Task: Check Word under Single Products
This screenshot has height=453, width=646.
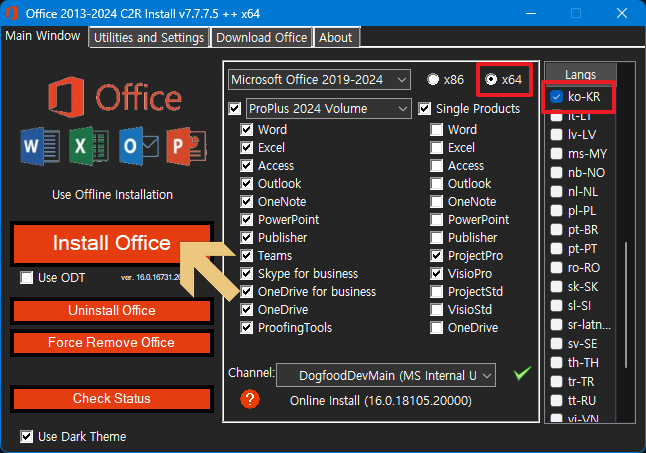Action: [436, 129]
